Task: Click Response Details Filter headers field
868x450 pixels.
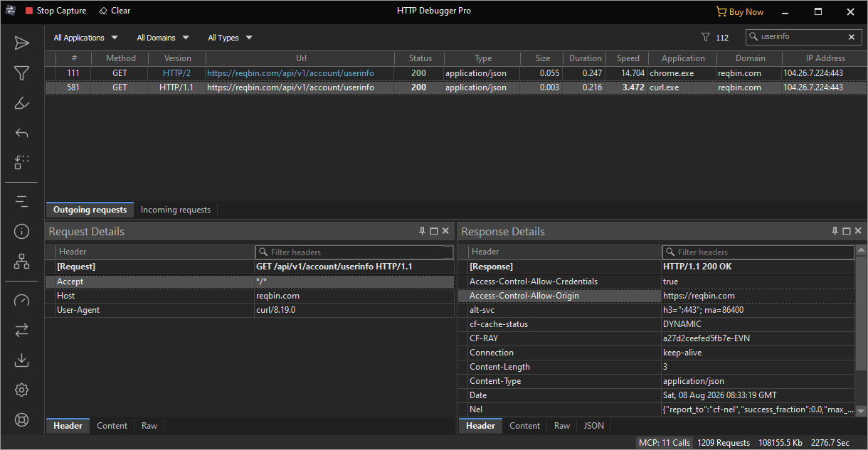Action: [x=758, y=252]
